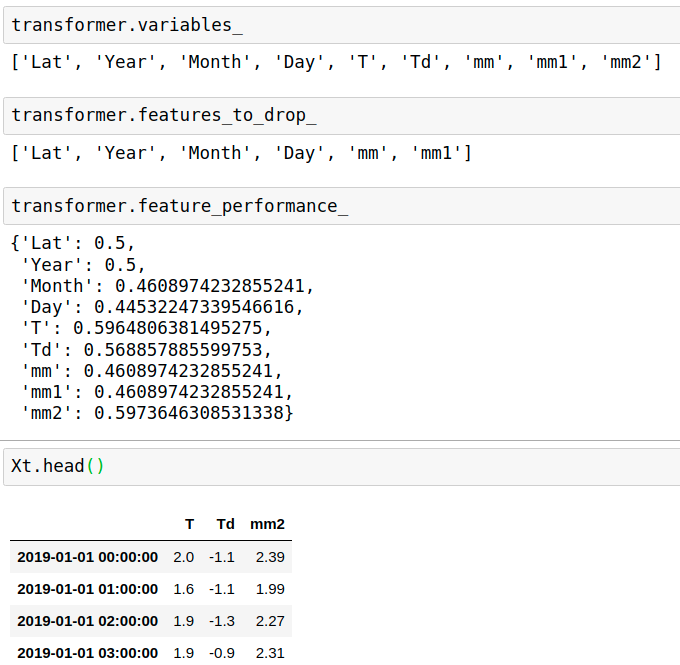Select row index 2019-01-01 02:00:00

pos(87,621)
